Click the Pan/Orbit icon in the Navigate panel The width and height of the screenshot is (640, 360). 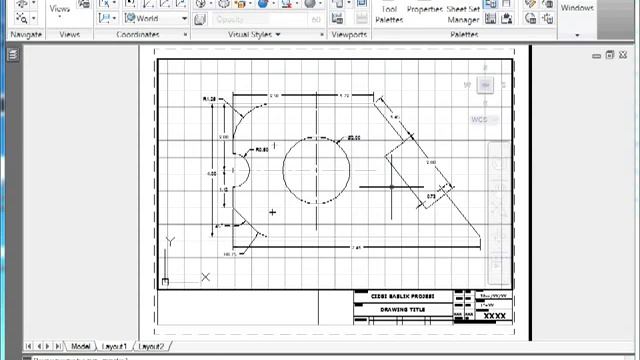tap(21, 4)
